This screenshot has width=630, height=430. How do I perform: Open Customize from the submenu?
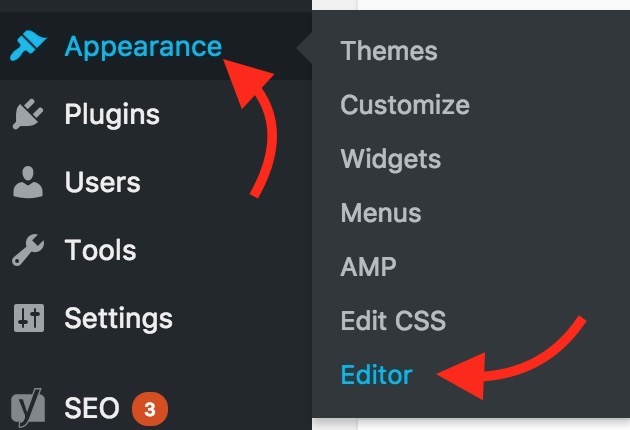pos(404,105)
